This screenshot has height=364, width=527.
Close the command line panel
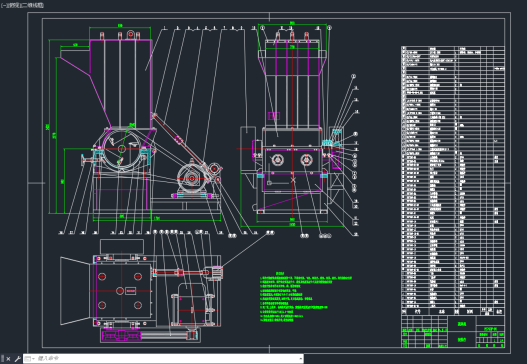point(8,359)
